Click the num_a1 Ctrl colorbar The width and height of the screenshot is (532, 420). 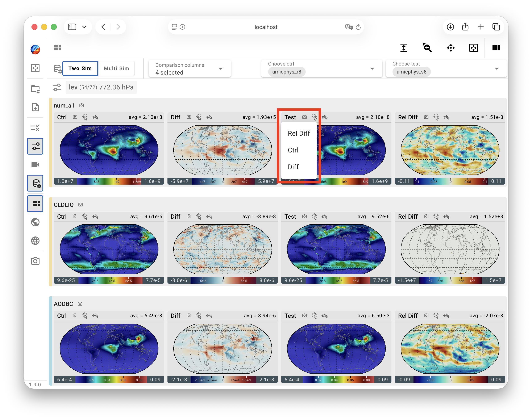coord(109,181)
